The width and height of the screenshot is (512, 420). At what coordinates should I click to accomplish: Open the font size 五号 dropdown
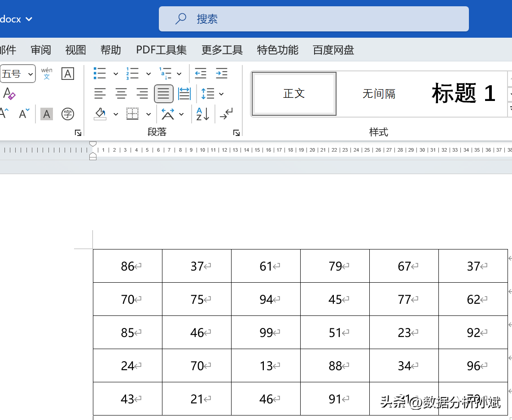[x=31, y=74]
